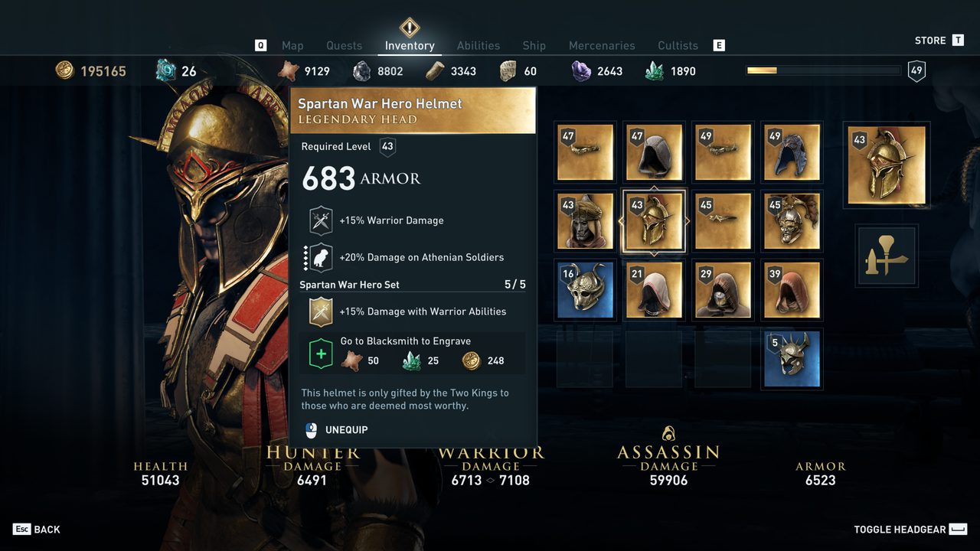The height and width of the screenshot is (551, 980).
Task: Cycle to next item with right arrow
Action: pos(688,221)
